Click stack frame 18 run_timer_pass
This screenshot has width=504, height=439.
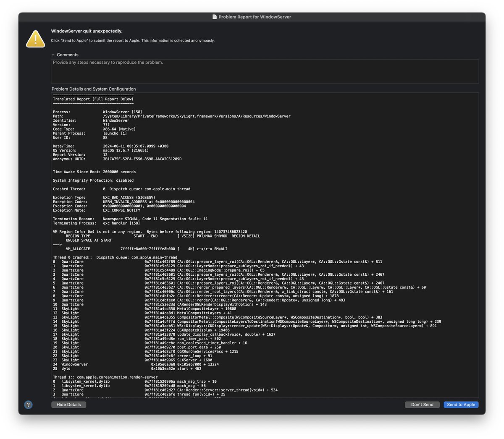(137, 339)
